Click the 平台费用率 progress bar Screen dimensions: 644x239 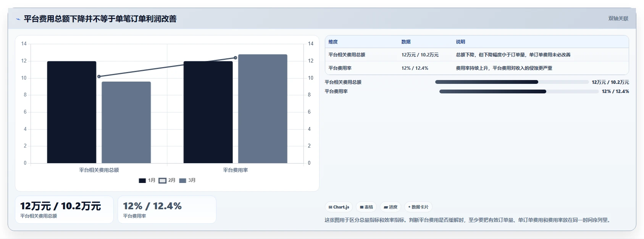pos(519,91)
